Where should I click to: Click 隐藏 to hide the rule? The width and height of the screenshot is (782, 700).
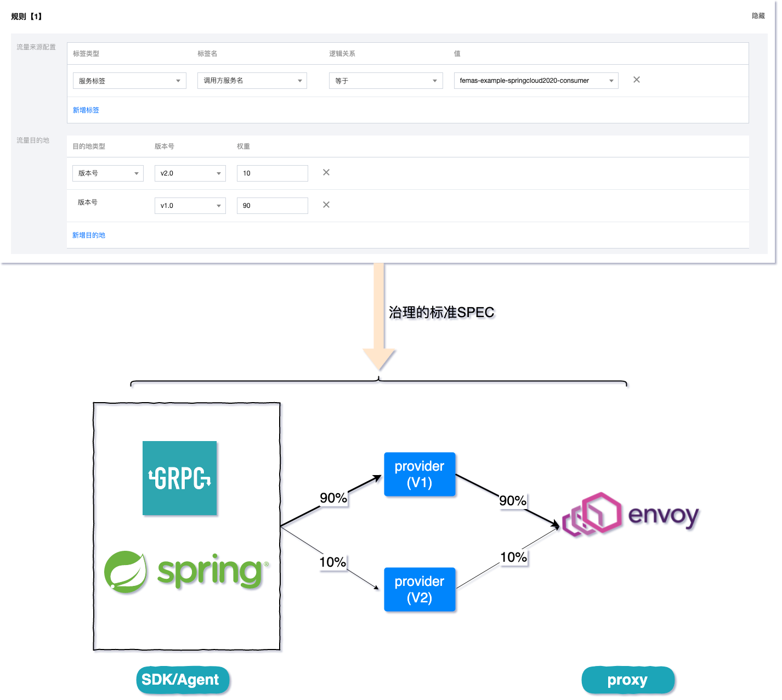point(758,16)
